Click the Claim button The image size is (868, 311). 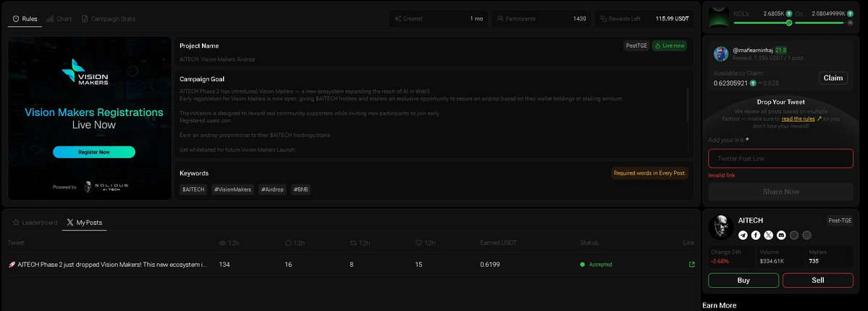[x=833, y=78]
